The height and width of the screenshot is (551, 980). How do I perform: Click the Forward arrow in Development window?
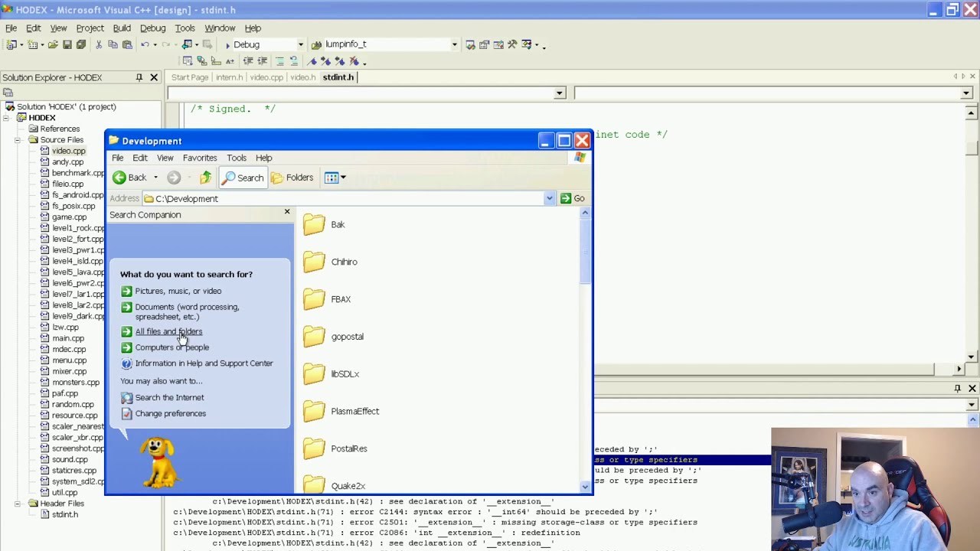coord(174,178)
